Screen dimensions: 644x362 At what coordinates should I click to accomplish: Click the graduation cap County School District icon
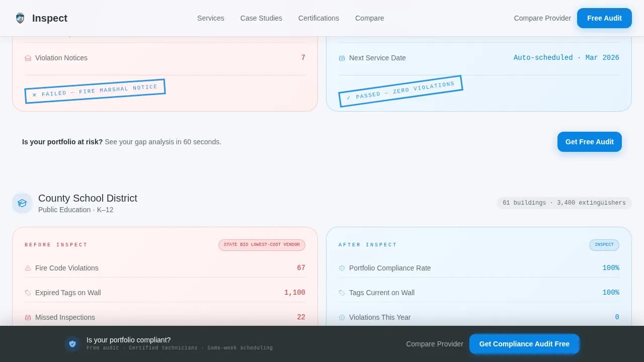click(x=22, y=203)
